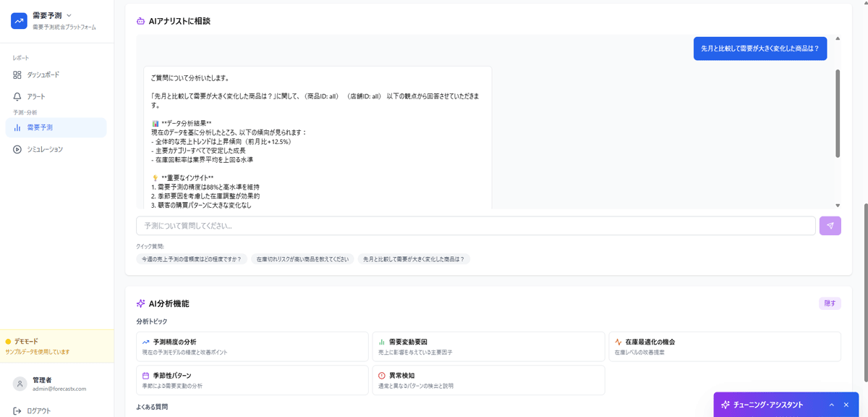This screenshot has height=417, width=868.
Task: Click the chat vertical scrollbar thumb
Action: pos(838,113)
